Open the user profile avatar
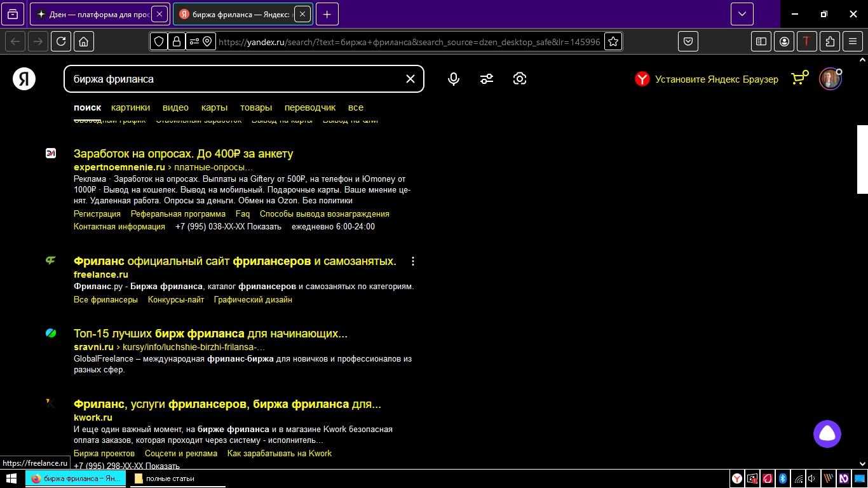 tap(830, 79)
